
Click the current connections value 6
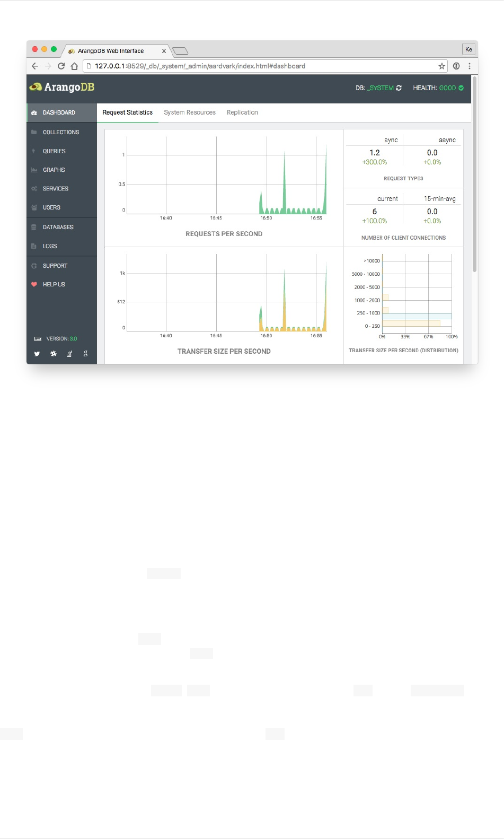click(x=375, y=212)
